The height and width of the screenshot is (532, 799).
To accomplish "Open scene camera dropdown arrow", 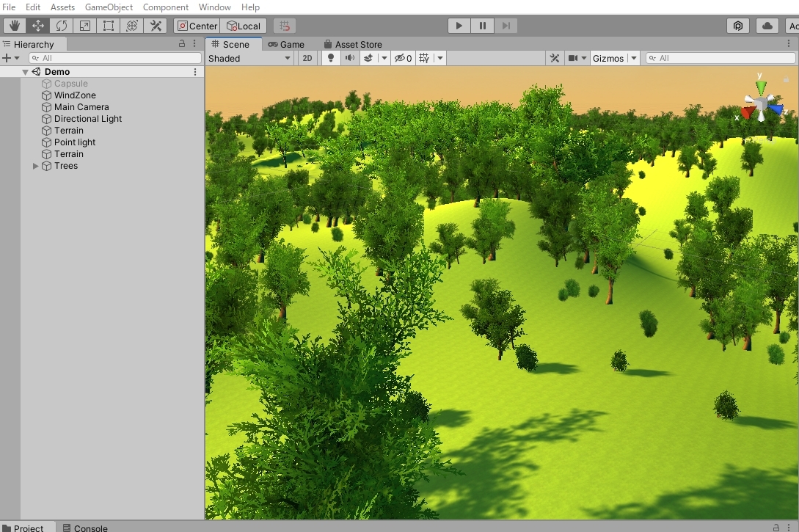I will (x=584, y=58).
